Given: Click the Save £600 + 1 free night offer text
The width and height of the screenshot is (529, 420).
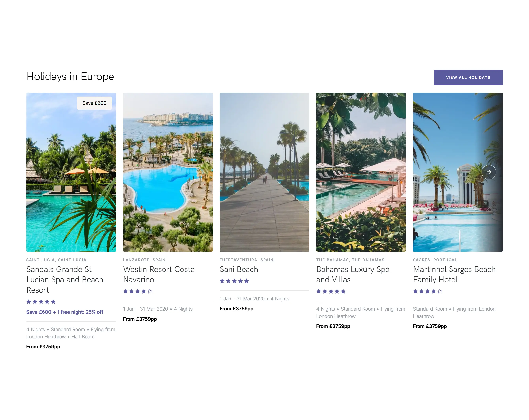Looking at the screenshot, I should [x=64, y=312].
